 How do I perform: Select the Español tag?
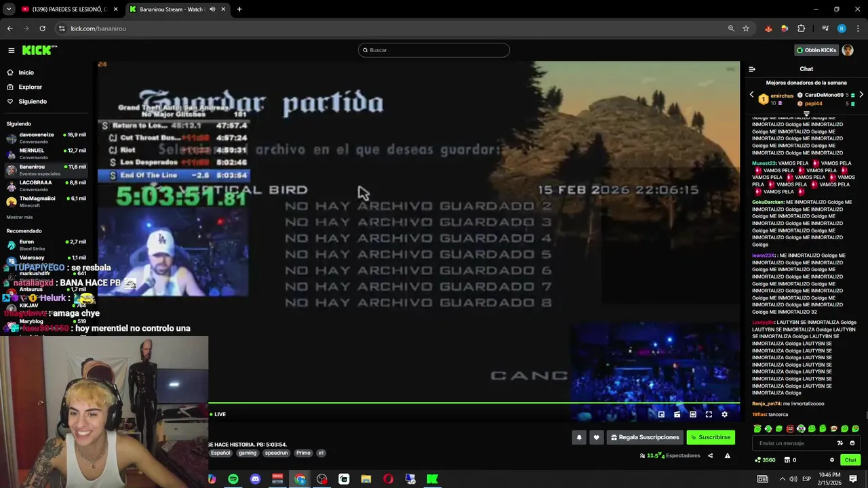(x=220, y=453)
